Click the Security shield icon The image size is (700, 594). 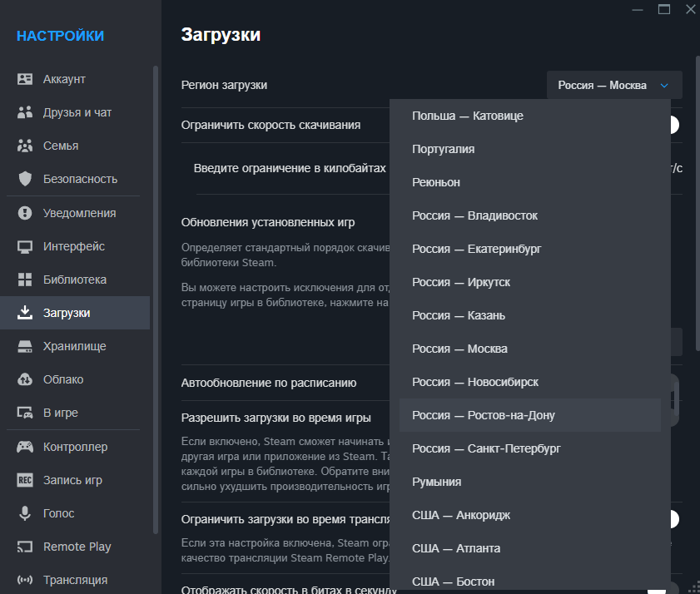25,179
